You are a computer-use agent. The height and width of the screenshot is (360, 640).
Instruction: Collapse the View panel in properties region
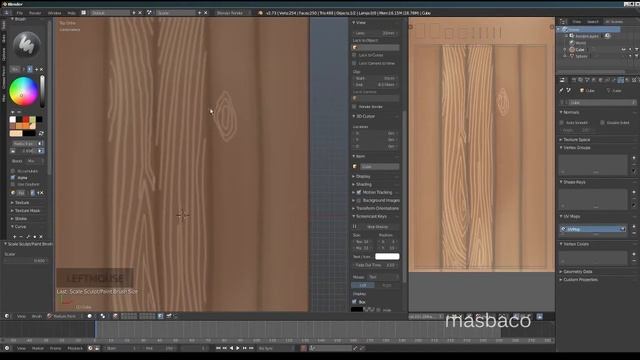click(x=360, y=23)
